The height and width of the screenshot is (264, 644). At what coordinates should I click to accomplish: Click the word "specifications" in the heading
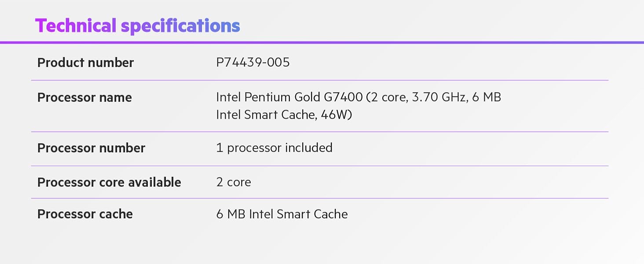pyautogui.click(x=180, y=26)
